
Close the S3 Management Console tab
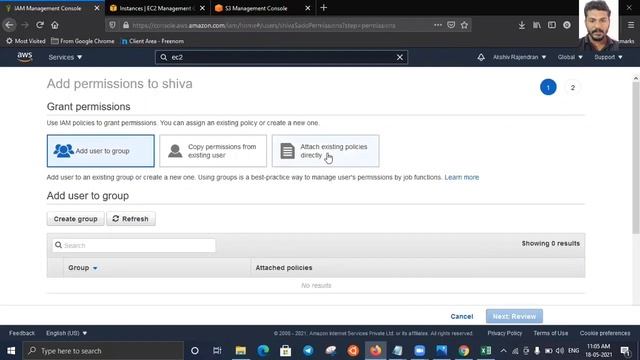(307, 8)
